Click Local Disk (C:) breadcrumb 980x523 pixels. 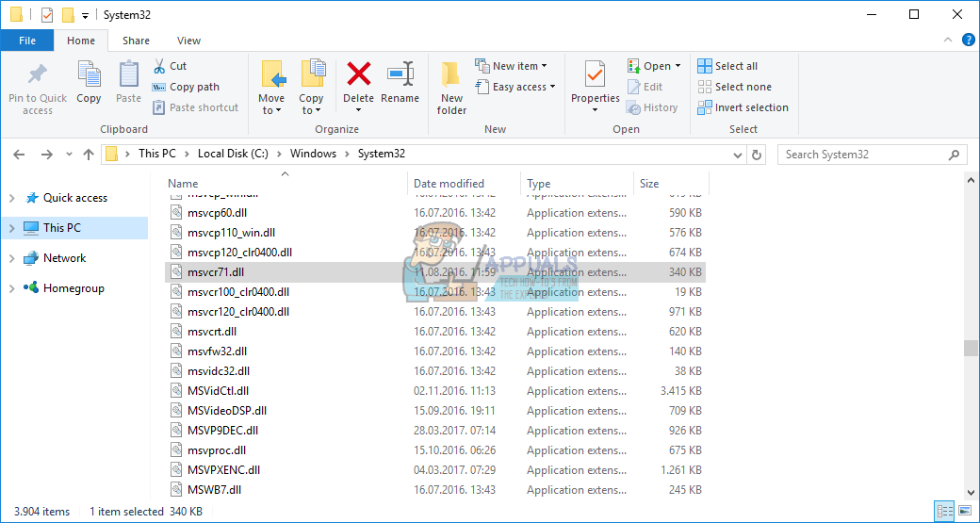[x=233, y=154]
